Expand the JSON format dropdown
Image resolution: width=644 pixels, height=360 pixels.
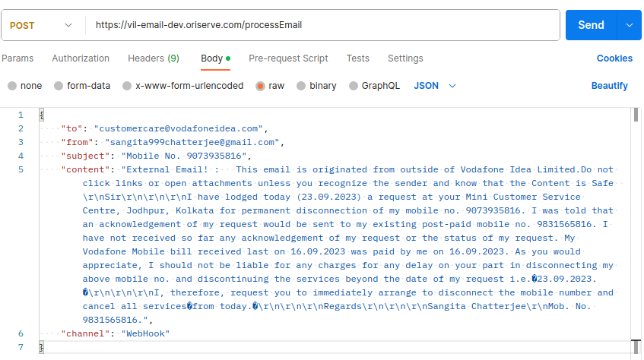tap(435, 86)
